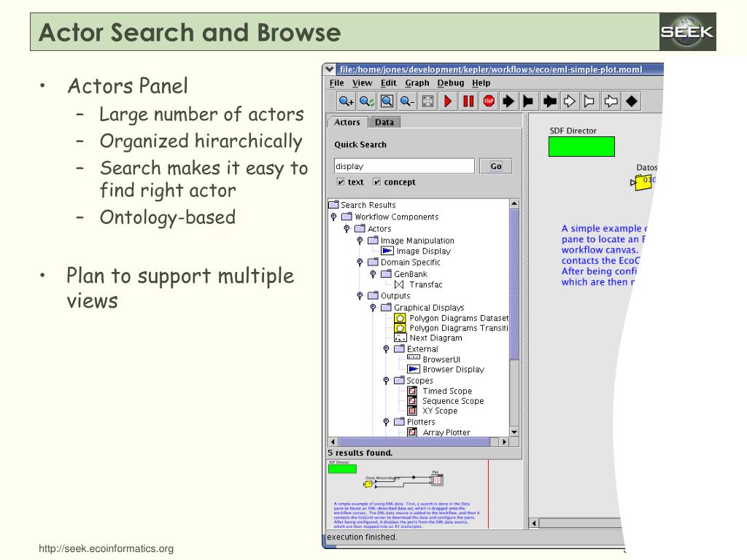Click the Zoom Fit magnifier icon

[387, 101]
